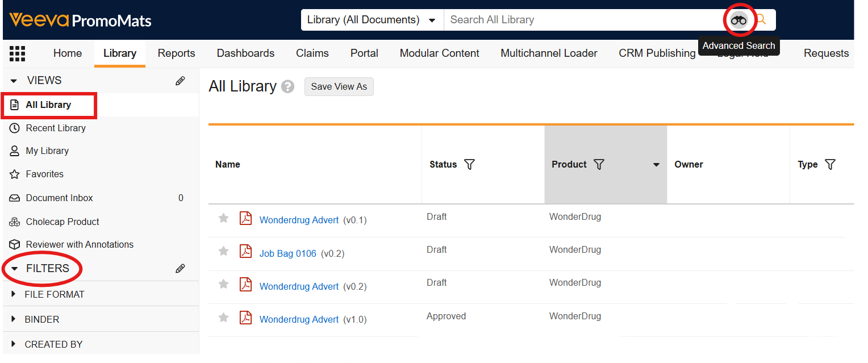Open the Multichannel Loader tab
The height and width of the screenshot is (363, 868).
(x=549, y=53)
